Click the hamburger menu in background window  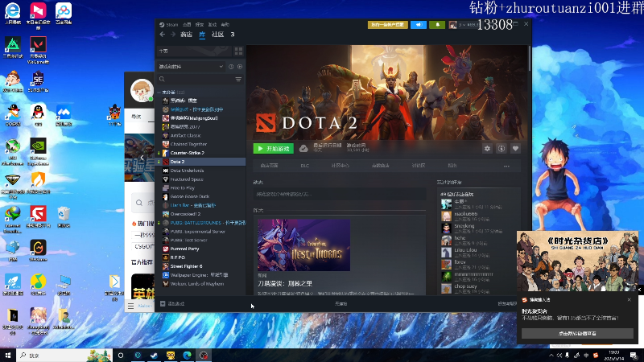pos(130,306)
